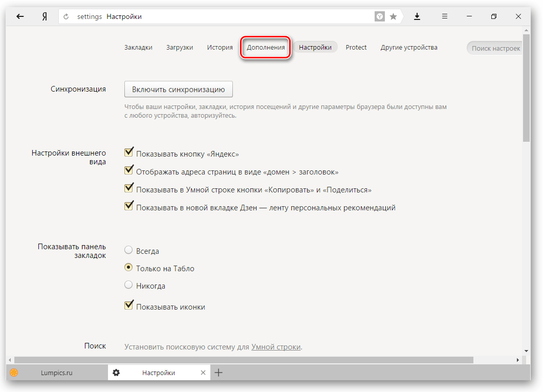Click the Поиск section label
The image size is (543, 392).
point(95,346)
